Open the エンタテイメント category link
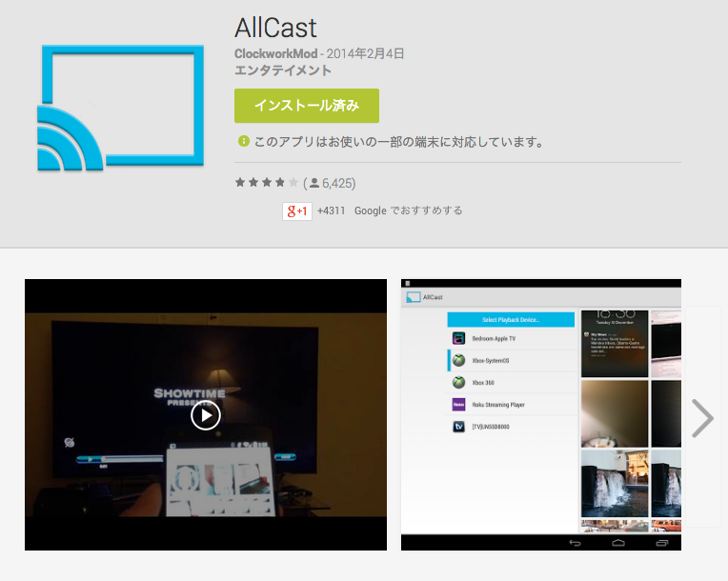The width and height of the screenshot is (728, 581). [283, 70]
